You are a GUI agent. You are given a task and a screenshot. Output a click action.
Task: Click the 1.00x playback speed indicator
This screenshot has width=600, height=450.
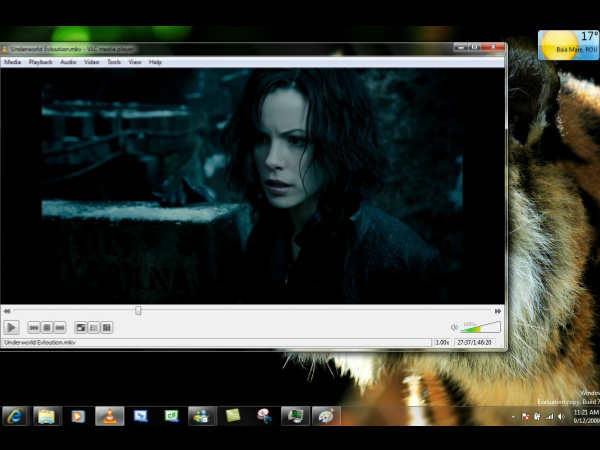[x=442, y=342]
